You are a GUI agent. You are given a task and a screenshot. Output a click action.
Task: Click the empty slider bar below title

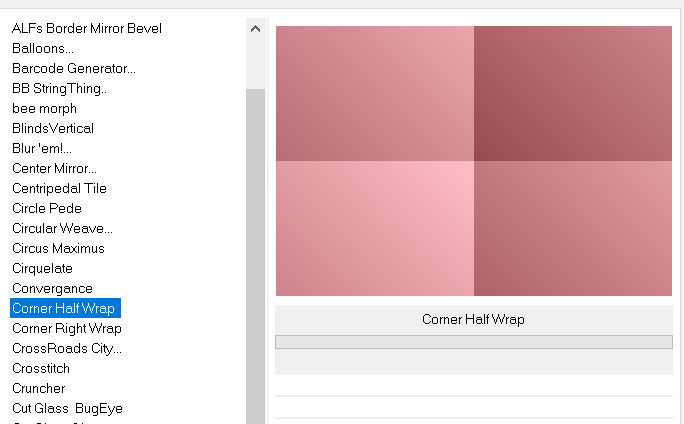[x=473, y=342]
